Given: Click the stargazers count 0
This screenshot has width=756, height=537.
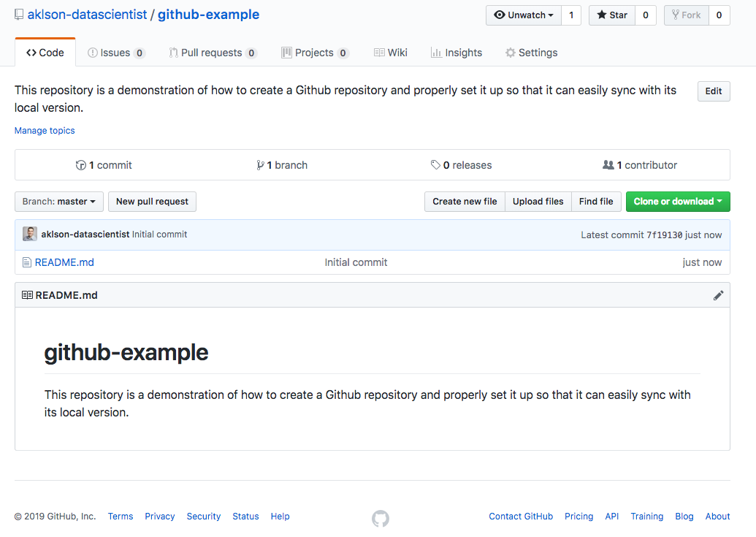Looking at the screenshot, I should [645, 15].
